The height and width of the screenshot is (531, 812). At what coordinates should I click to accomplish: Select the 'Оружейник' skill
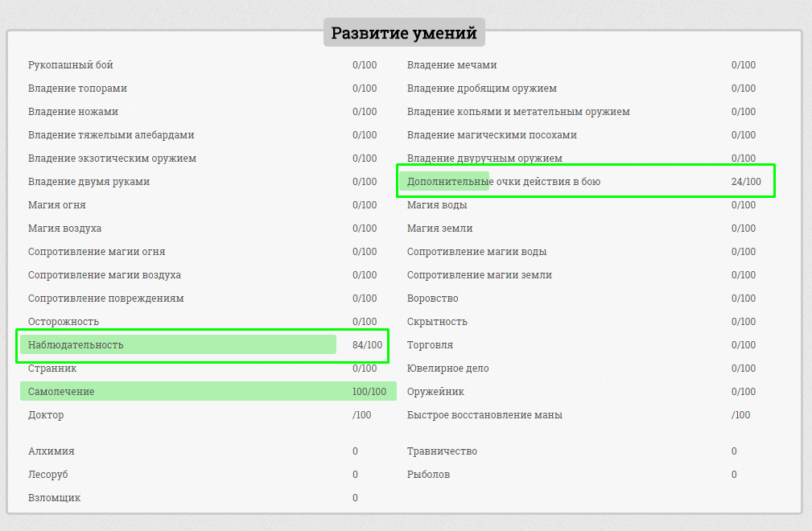click(x=435, y=391)
